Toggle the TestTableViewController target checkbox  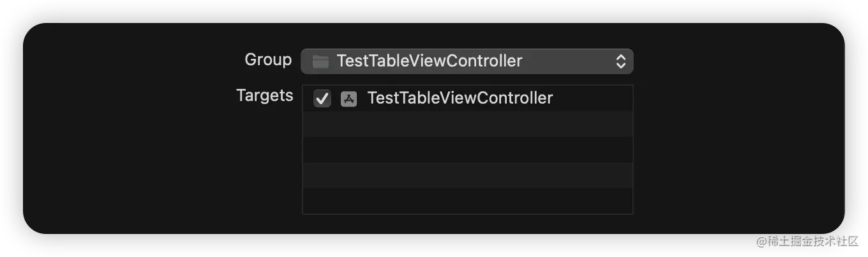coord(322,98)
